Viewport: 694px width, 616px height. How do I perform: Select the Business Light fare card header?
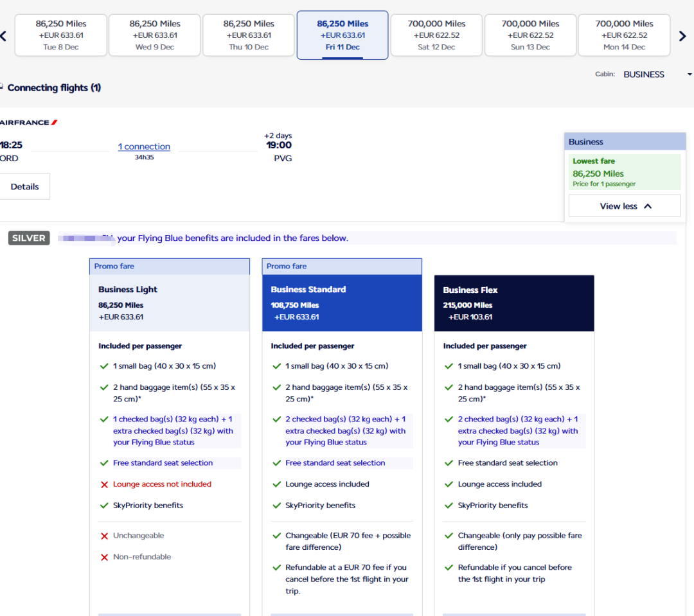point(170,303)
